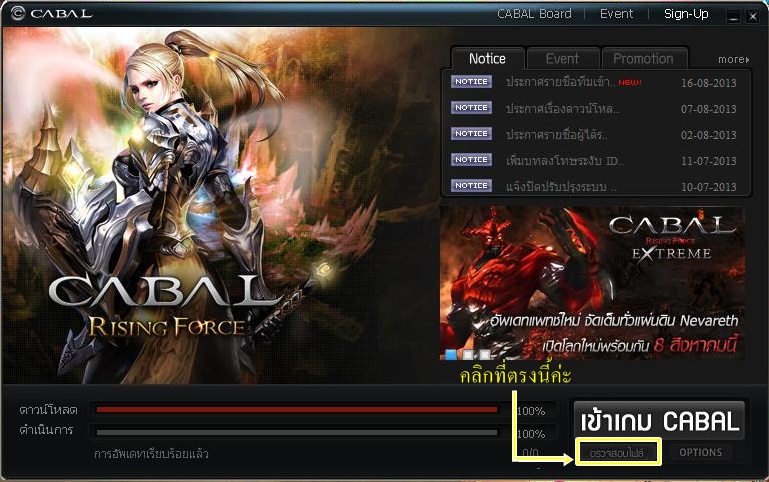Click the red NEW! tag in the notices
The height and width of the screenshot is (482, 769).
(630, 82)
